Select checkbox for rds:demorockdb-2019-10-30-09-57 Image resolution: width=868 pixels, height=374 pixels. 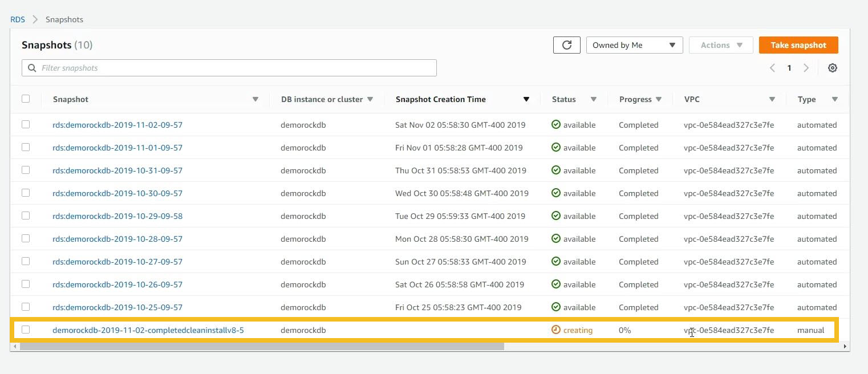(26, 193)
